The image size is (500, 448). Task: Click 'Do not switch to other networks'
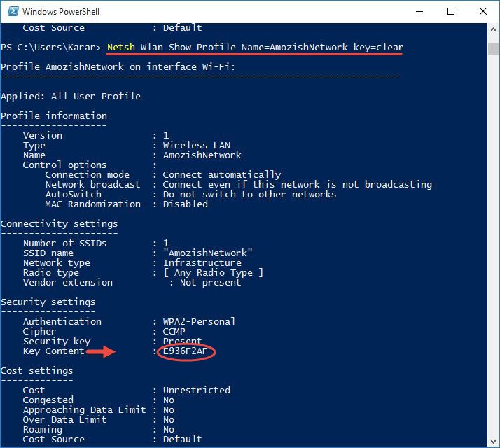point(250,194)
